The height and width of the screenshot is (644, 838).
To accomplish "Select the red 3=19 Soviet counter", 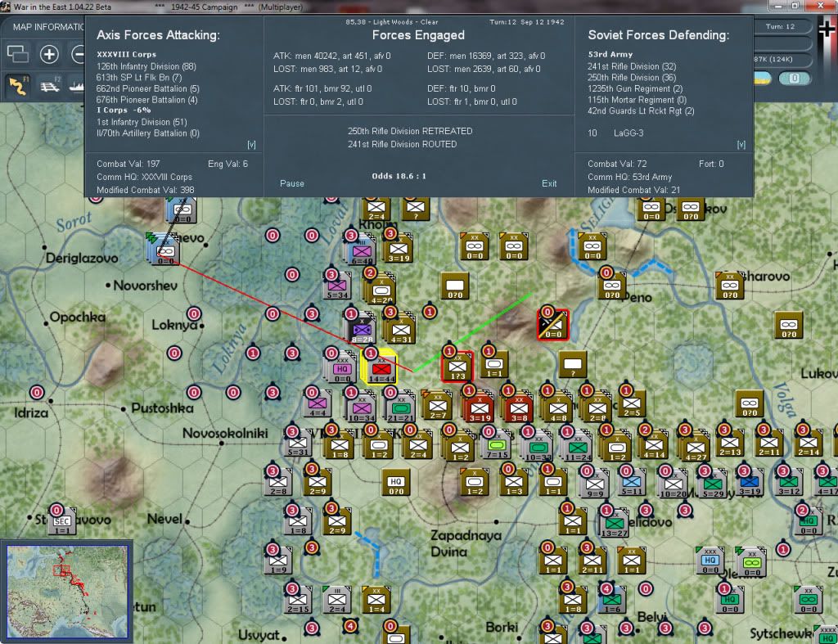I will coord(479,408).
